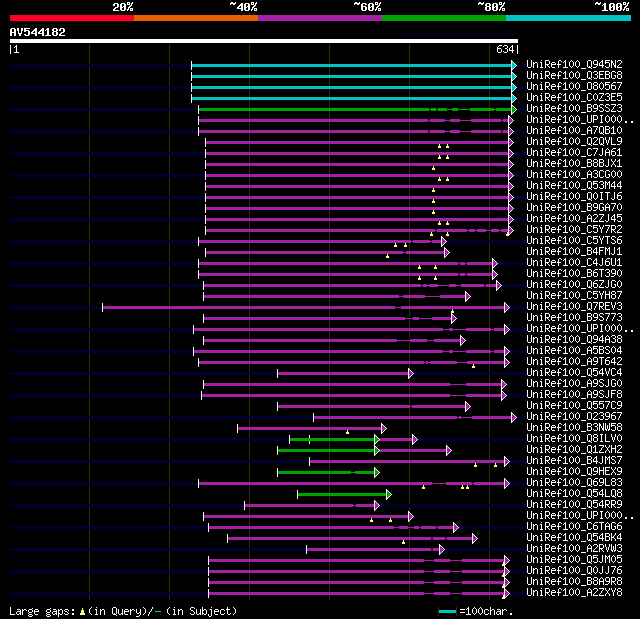Screen dimensions: 640x619
Task: Click the UniRef100_B9SSZ3 hit label
Action: click(x=574, y=109)
